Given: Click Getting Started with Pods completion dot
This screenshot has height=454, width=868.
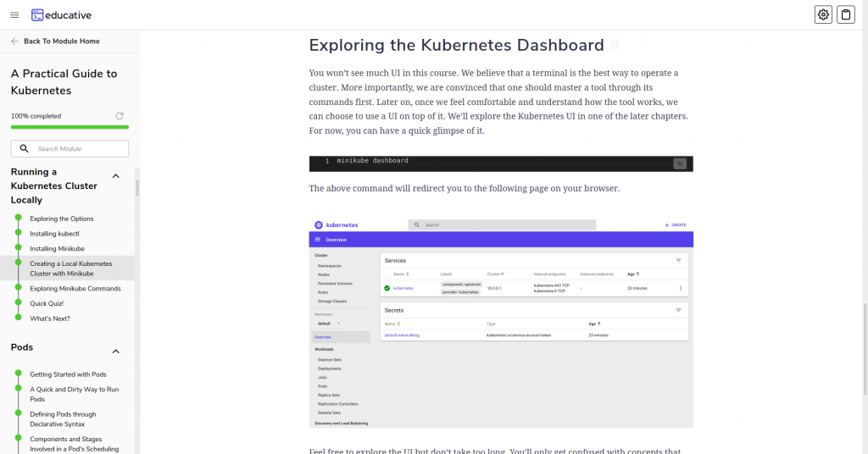Looking at the screenshot, I should [19, 374].
